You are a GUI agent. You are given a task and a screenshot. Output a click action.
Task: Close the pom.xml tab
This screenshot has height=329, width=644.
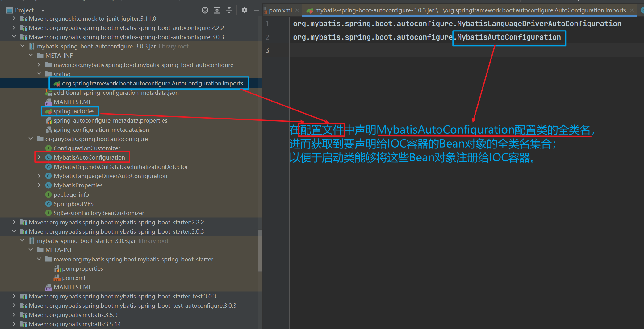tap(297, 10)
